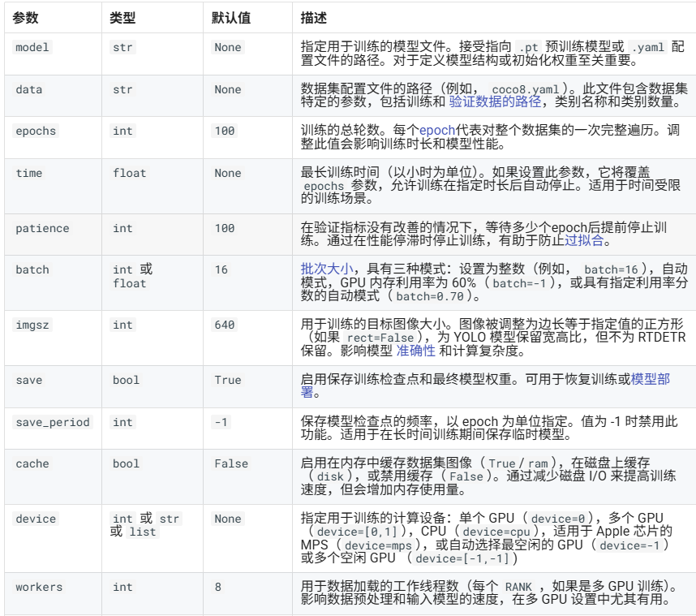Select the data parameter name
This screenshot has width=696, height=616.
coord(29,90)
